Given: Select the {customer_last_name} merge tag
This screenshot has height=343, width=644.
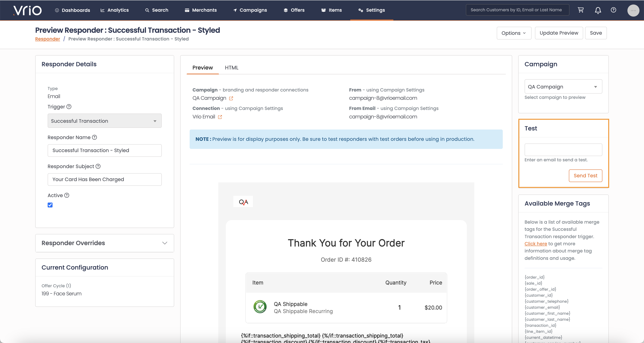Looking at the screenshot, I should (547, 319).
